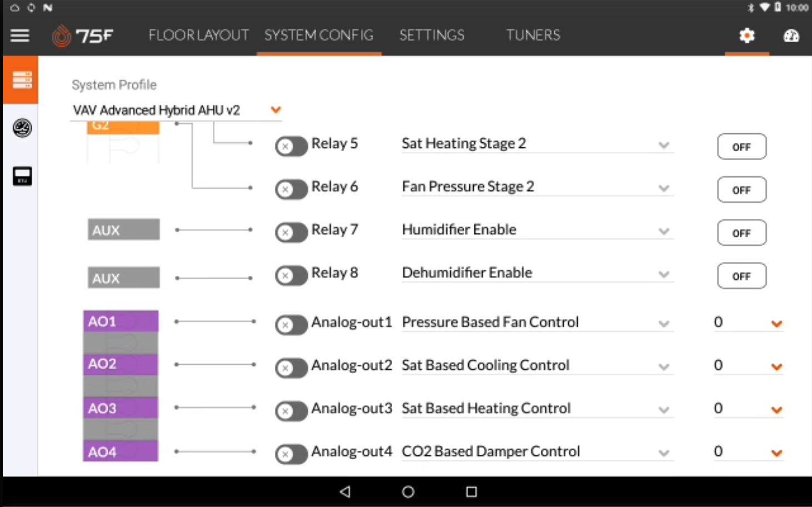Open the round gauge sidebar icon
This screenshot has height=507, width=812.
click(22, 128)
